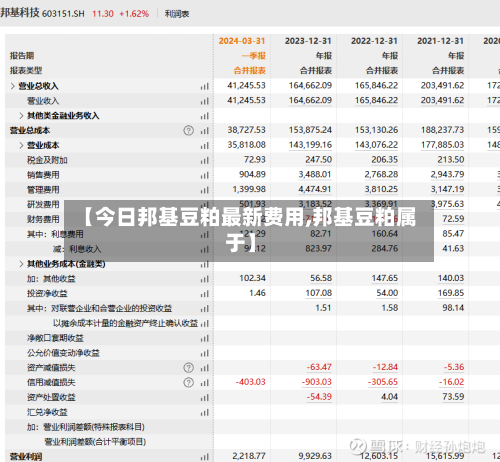
Task: Click value 98.14 in 对联营企业 row
Action: point(453,308)
